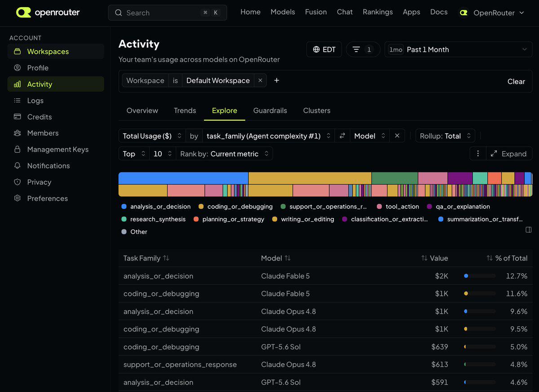The image size is (539, 392).
Task: Open the Total Usage ($) metric dropdown
Action: point(152,136)
